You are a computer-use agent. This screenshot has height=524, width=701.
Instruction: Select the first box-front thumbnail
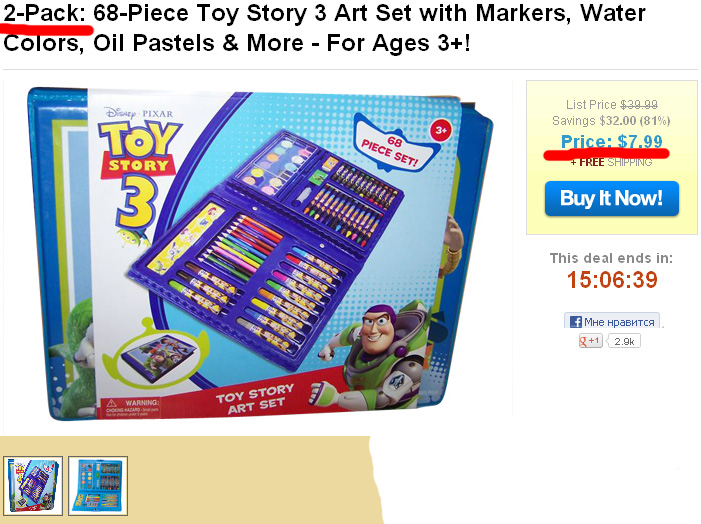click(33, 486)
